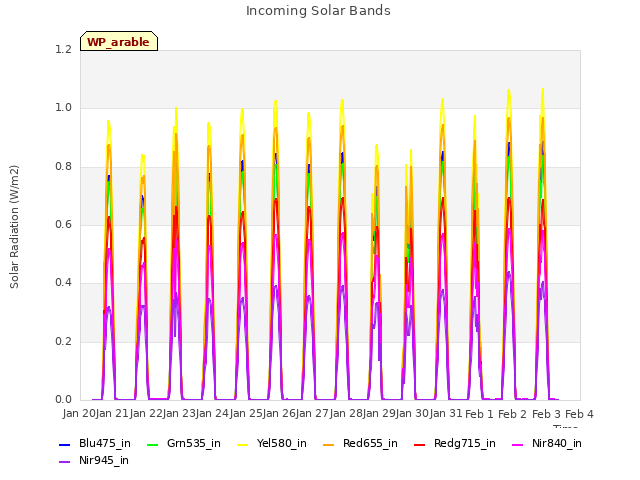Image resolution: width=640 pixels, height=480 pixels.
Task: Click the 0.8 y-axis tick label
Action: coord(64,167)
